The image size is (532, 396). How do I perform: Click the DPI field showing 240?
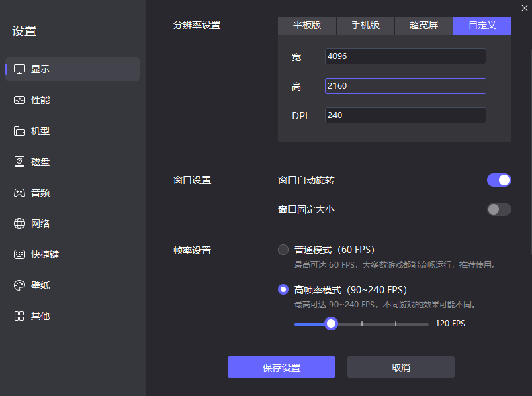point(406,115)
